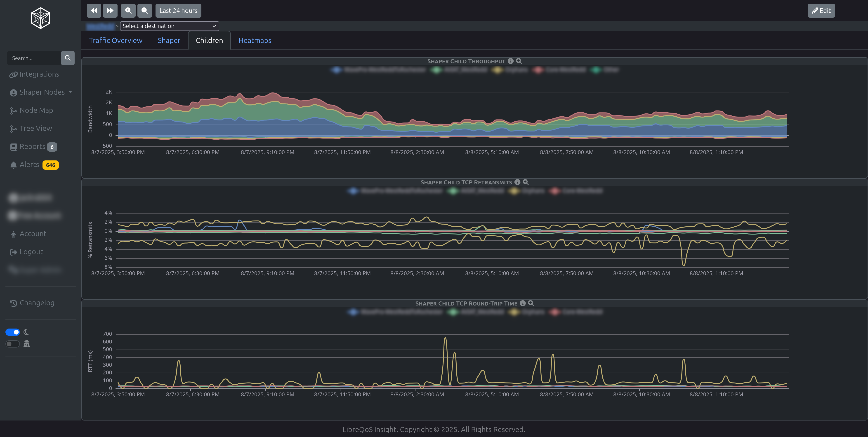Switch to the Heatmaps tab
868x437 pixels.
255,40
